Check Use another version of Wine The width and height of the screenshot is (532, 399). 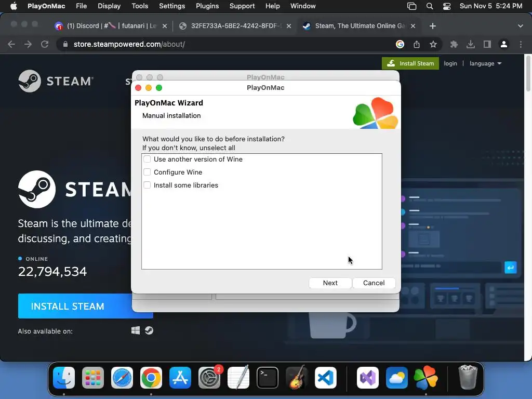[x=147, y=159]
